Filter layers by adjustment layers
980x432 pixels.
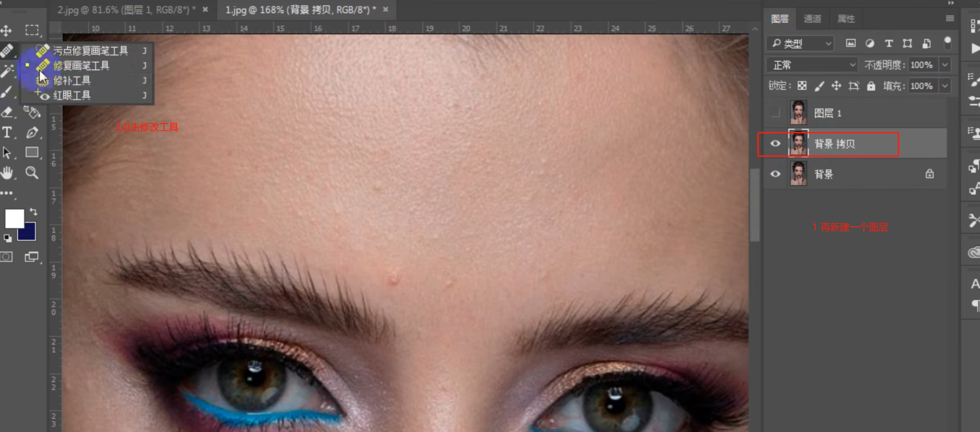tap(869, 43)
